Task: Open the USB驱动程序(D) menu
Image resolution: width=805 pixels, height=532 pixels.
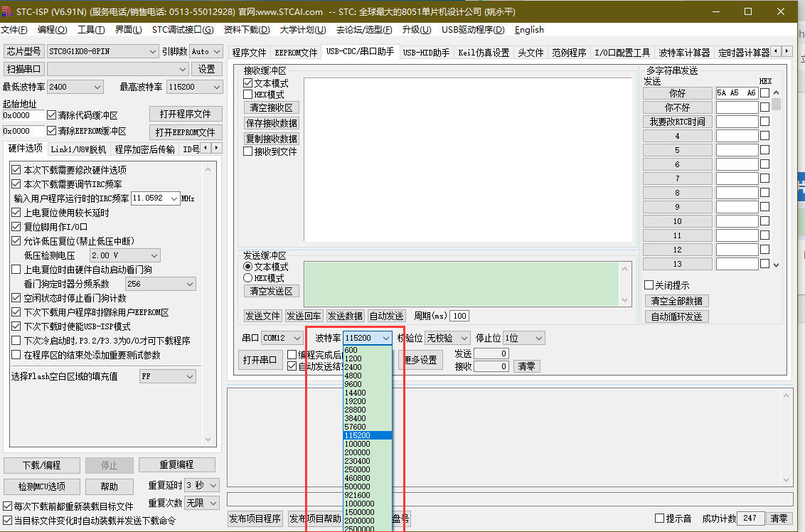Action: click(x=473, y=30)
